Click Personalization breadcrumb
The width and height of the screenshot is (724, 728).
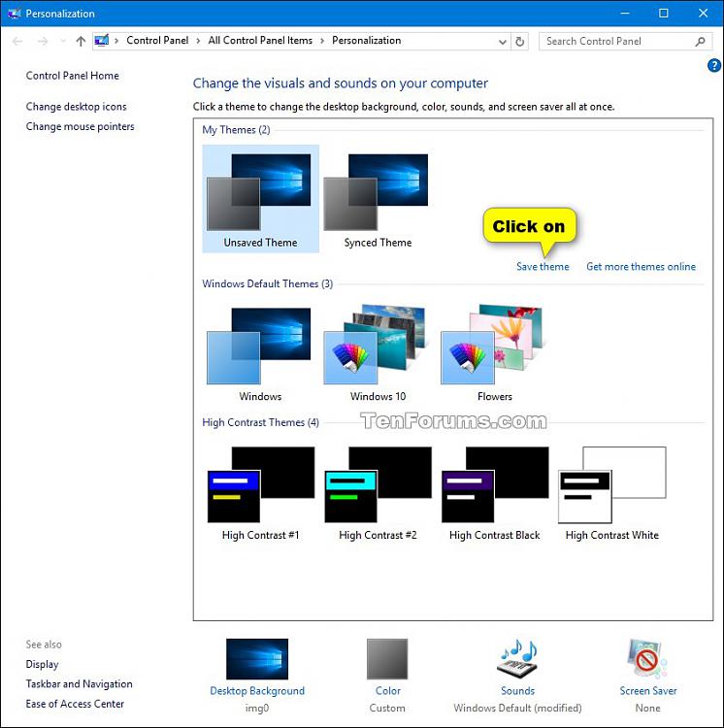(x=367, y=41)
